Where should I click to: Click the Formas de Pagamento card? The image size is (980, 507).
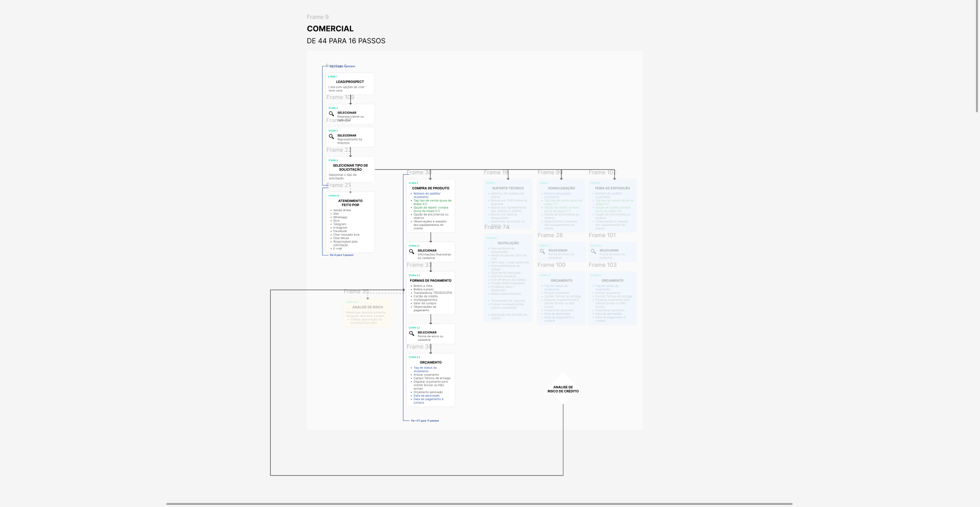[x=431, y=293]
